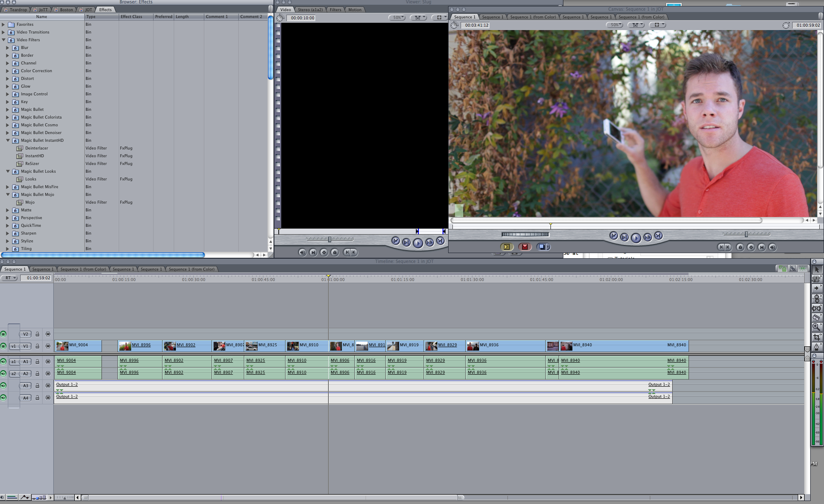Choose the Crop tool in tool palette

[x=816, y=337]
